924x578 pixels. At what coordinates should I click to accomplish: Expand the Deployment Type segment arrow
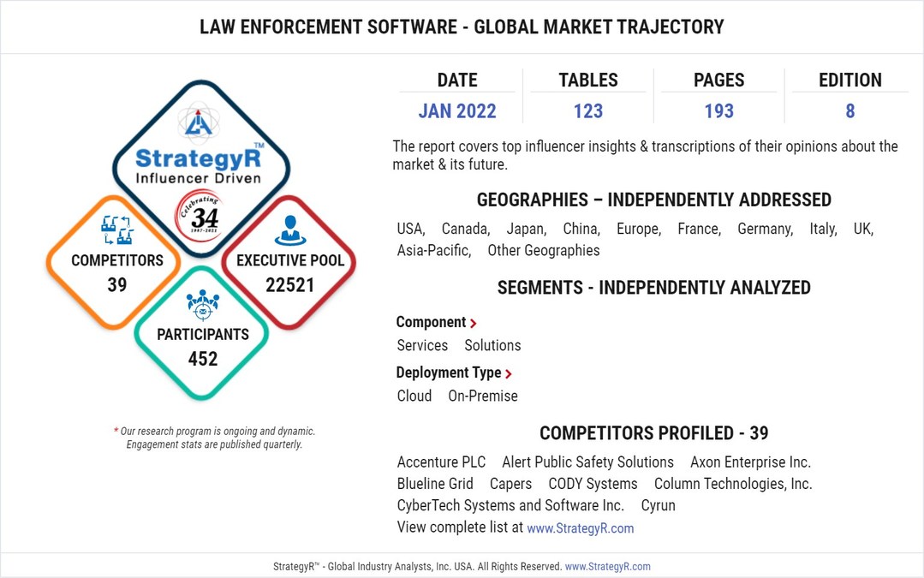point(509,373)
